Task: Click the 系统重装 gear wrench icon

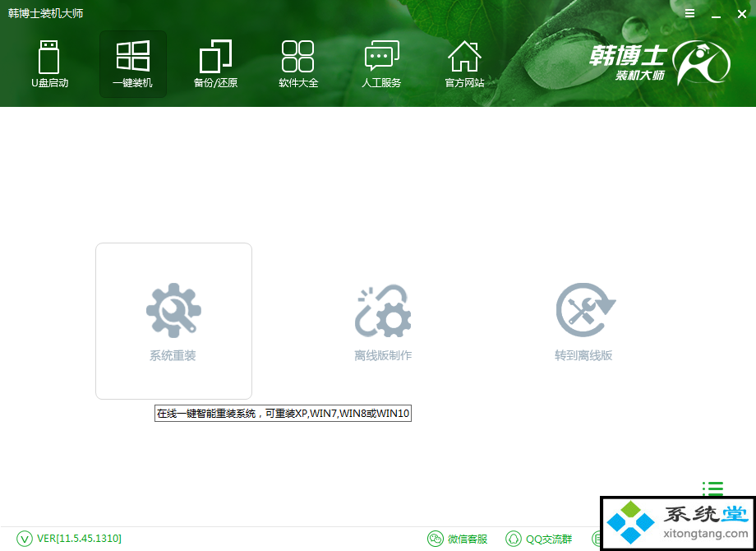Action: pyautogui.click(x=173, y=310)
